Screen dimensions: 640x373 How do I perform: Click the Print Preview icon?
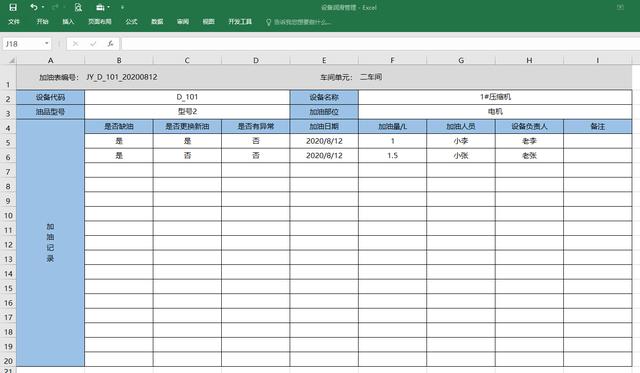pos(78,7)
